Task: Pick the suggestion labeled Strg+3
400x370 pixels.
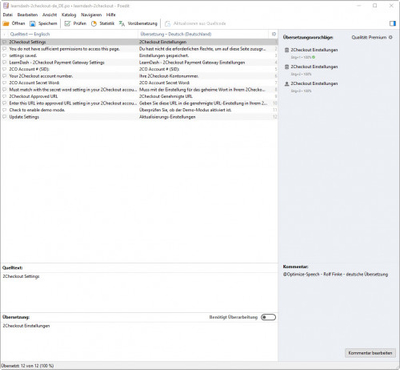Action: point(311,87)
